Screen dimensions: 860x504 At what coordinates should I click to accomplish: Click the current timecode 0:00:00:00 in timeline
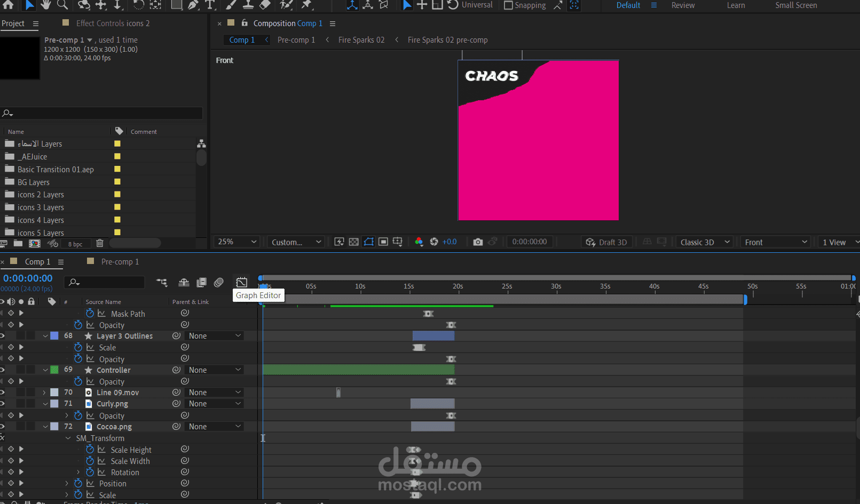[28, 278]
